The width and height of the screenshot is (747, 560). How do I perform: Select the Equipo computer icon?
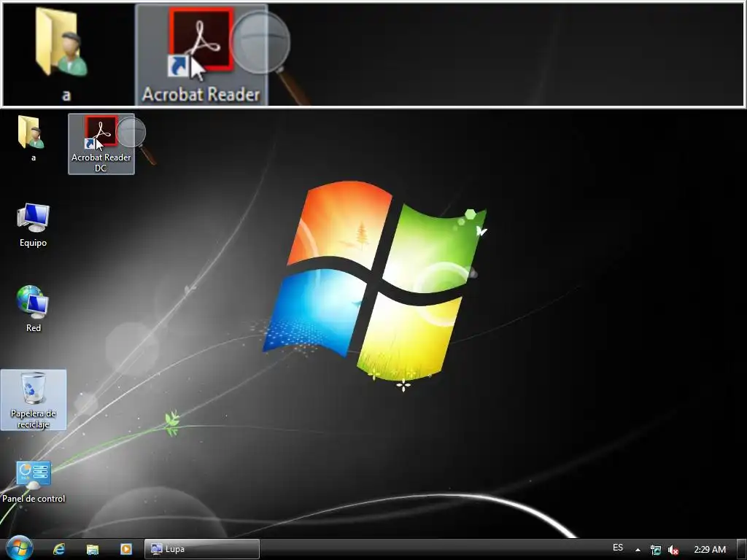(x=33, y=225)
